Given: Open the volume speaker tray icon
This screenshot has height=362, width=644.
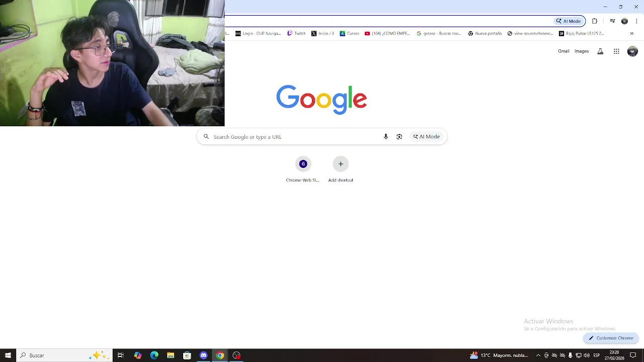Looking at the screenshot, I should (587, 355).
